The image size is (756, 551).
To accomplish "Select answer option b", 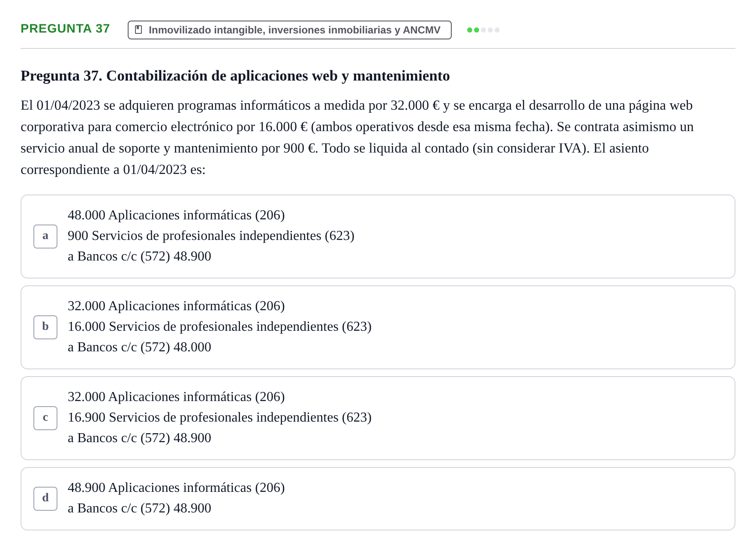I will pyautogui.click(x=378, y=327).
